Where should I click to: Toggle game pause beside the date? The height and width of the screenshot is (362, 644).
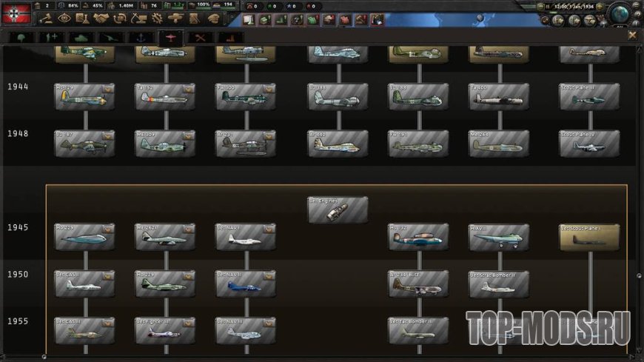coord(548,6)
